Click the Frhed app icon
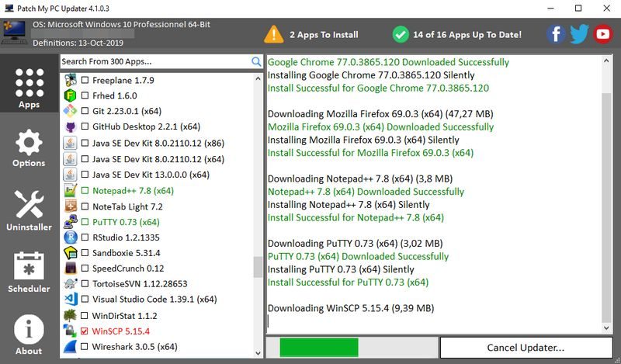 click(70, 95)
